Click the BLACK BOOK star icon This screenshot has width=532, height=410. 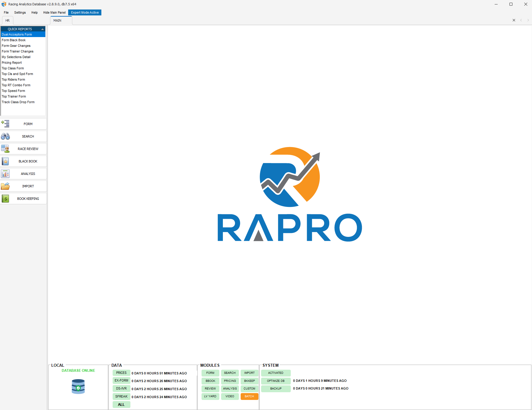click(5, 161)
